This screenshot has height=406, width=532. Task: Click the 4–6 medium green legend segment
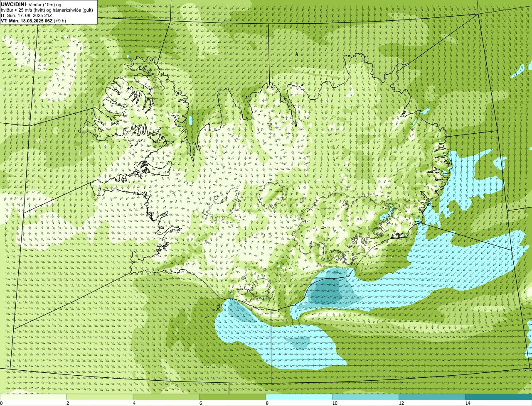click(x=166, y=397)
